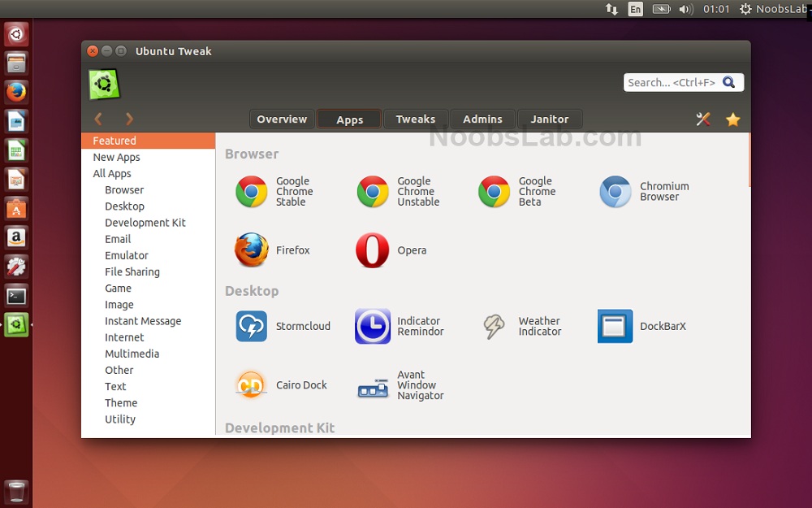
Task: Select Avant Window Navigator icon
Action: (373, 388)
